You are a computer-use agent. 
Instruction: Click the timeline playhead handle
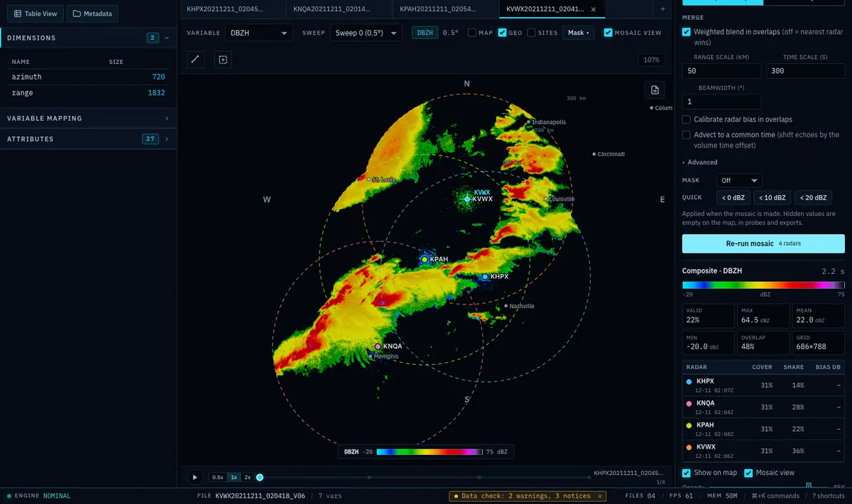[260, 478]
